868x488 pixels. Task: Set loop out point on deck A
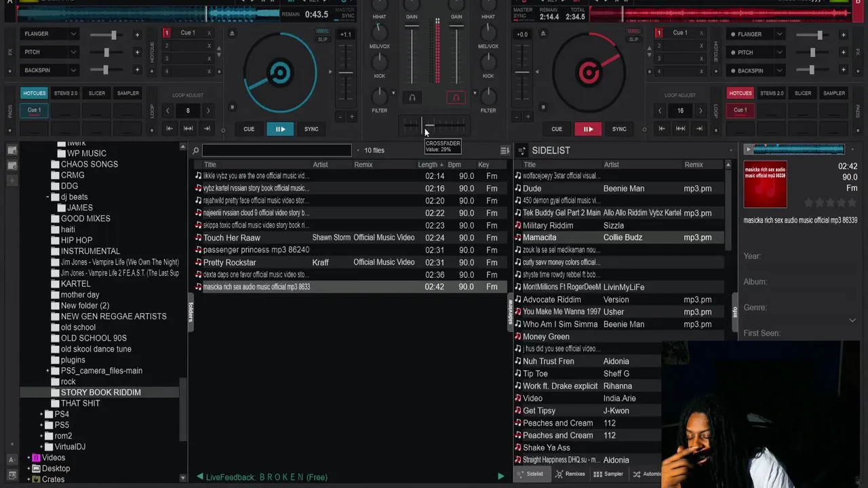(207, 129)
